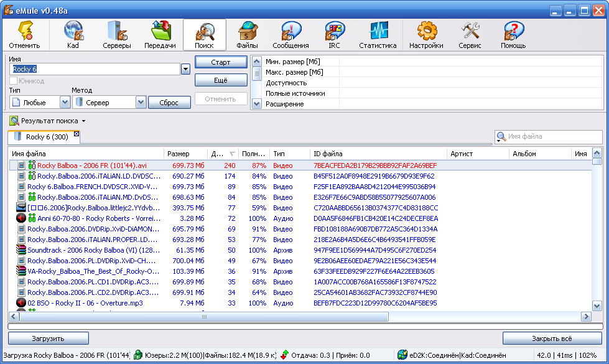Click the Закрыть всё button
Viewport: 609px width, 364px height.
click(552, 338)
